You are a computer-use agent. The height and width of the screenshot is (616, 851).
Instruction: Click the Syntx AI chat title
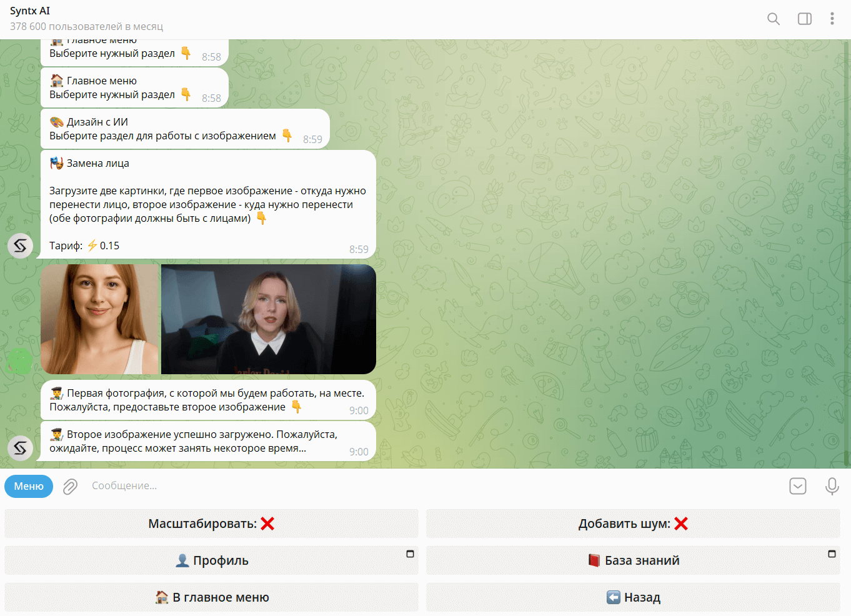(x=30, y=11)
